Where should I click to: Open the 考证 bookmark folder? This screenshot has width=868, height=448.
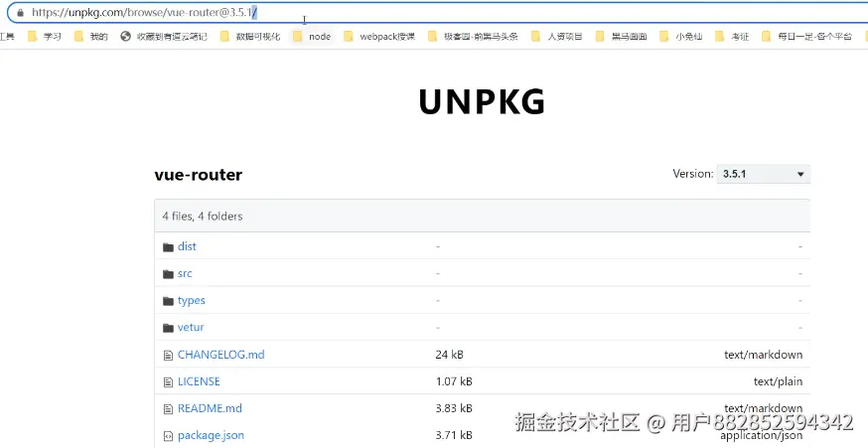coord(732,37)
